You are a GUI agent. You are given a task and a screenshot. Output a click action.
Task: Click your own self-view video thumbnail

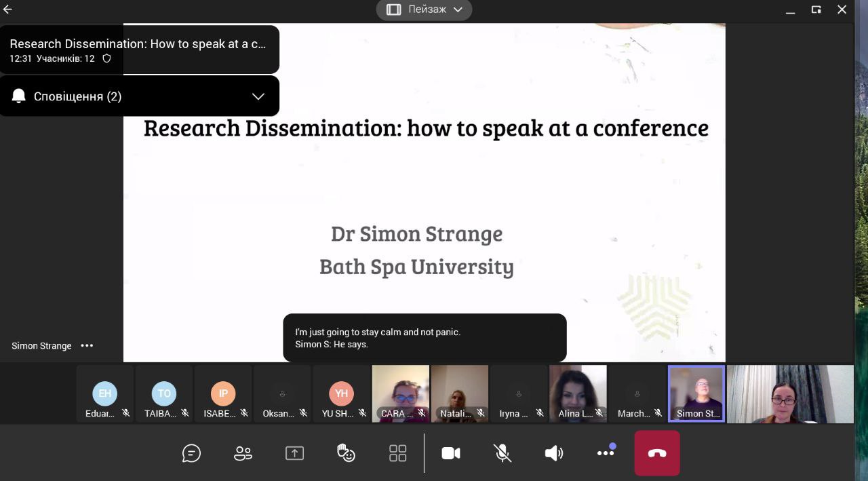coord(790,394)
